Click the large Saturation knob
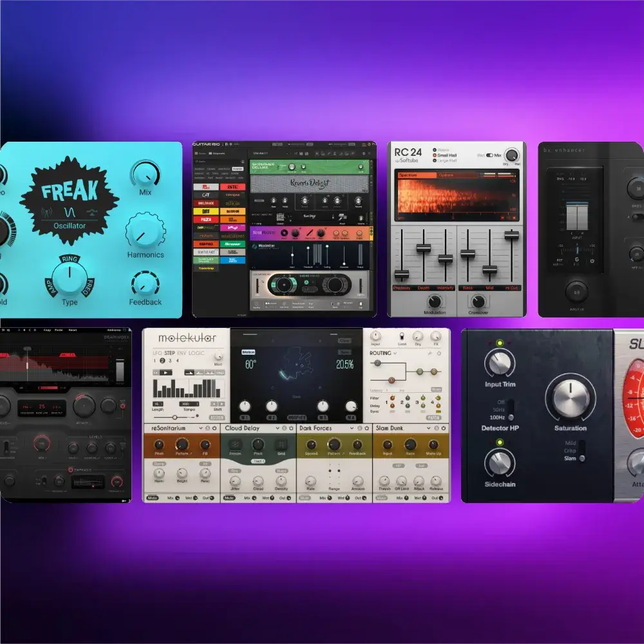 click(571, 397)
